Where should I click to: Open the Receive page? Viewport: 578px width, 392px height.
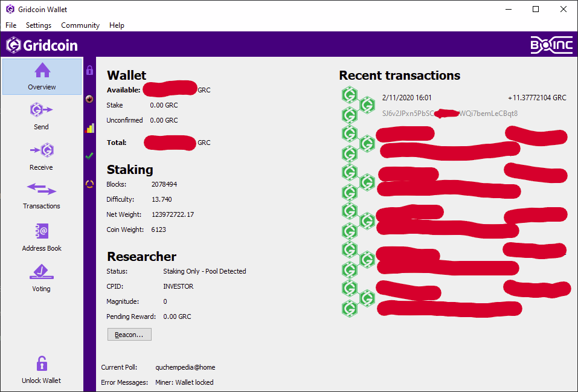pyautogui.click(x=41, y=156)
